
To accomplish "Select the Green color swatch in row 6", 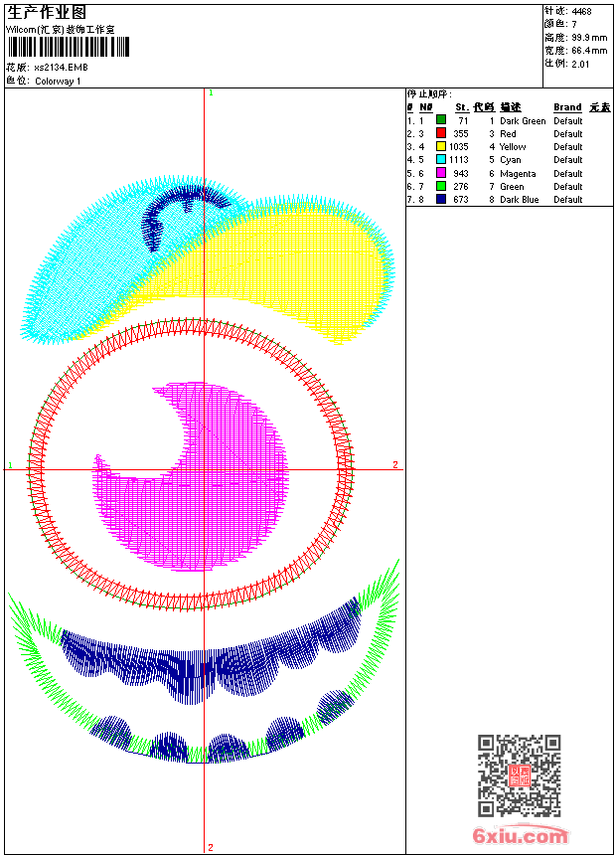I will click(x=441, y=186).
